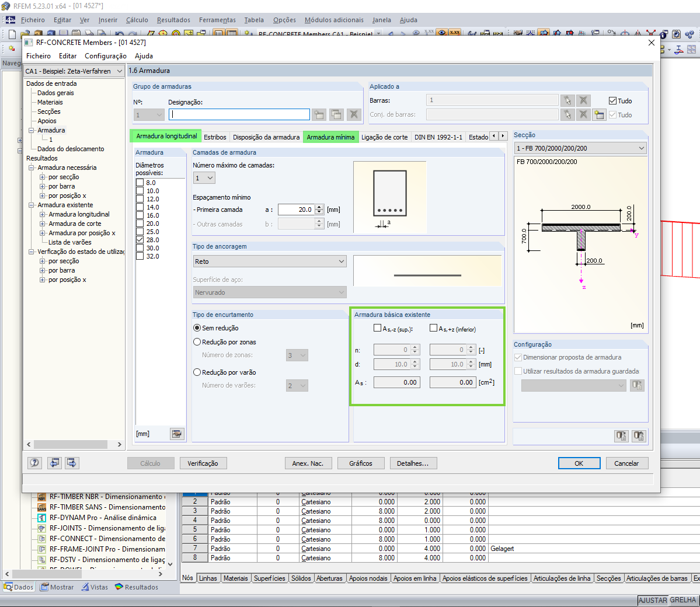700x607 pixels.
Task: Open Módulos adicionais menu in RFEM
Action: [x=334, y=20]
